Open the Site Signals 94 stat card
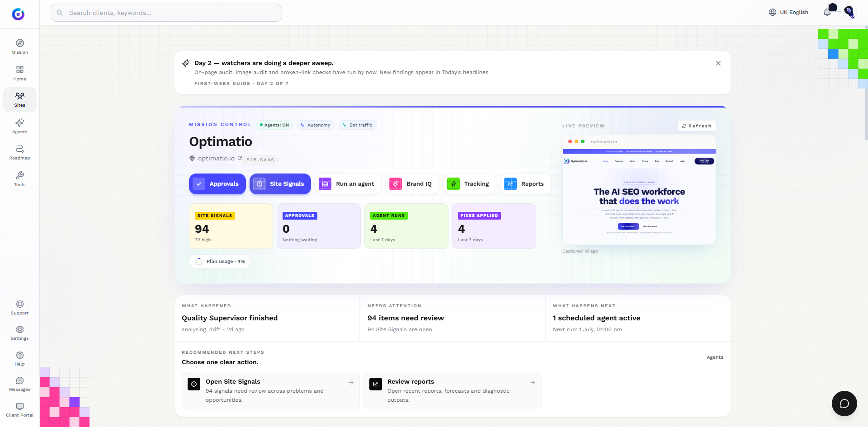The image size is (868, 427). click(x=231, y=226)
